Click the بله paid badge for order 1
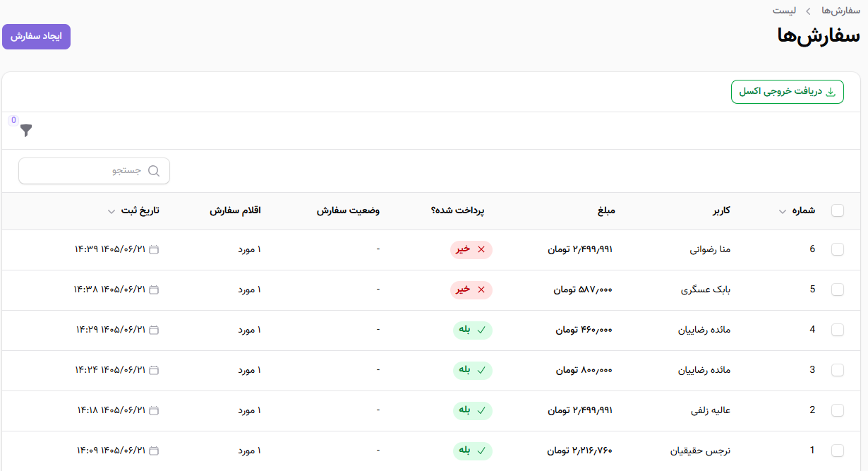Viewport: 868px width, 471px height. tap(473, 451)
